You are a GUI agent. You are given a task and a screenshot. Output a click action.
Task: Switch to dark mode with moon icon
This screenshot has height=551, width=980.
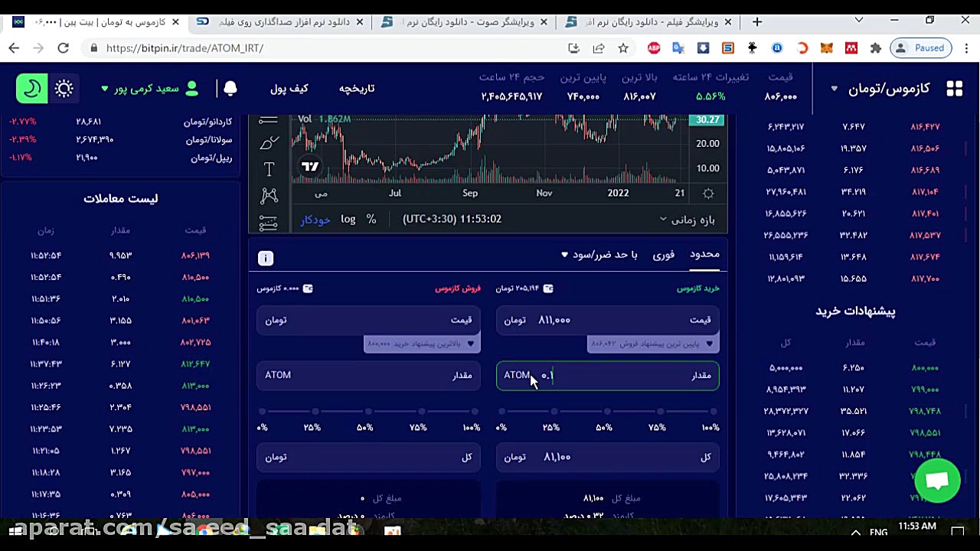pos(32,89)
